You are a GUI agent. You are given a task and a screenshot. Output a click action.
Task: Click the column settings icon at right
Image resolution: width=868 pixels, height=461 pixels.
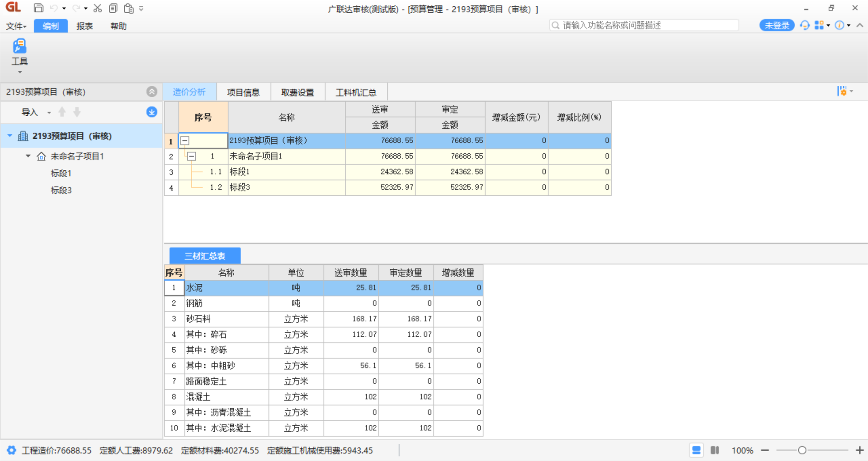pos(842,91)
